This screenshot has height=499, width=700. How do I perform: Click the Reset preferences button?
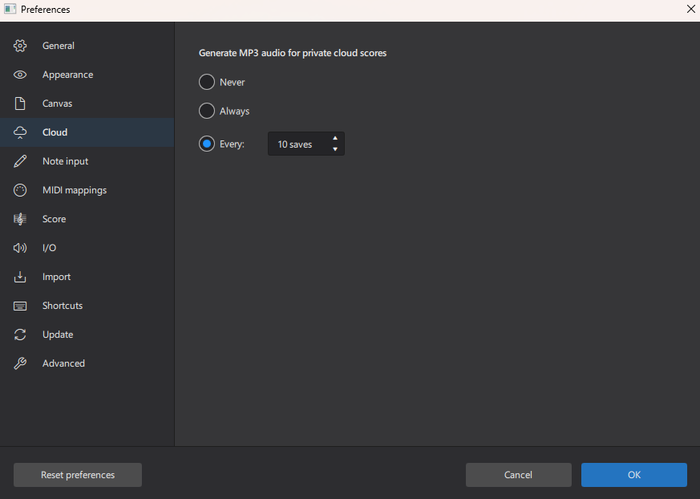[x=78, y=475]
